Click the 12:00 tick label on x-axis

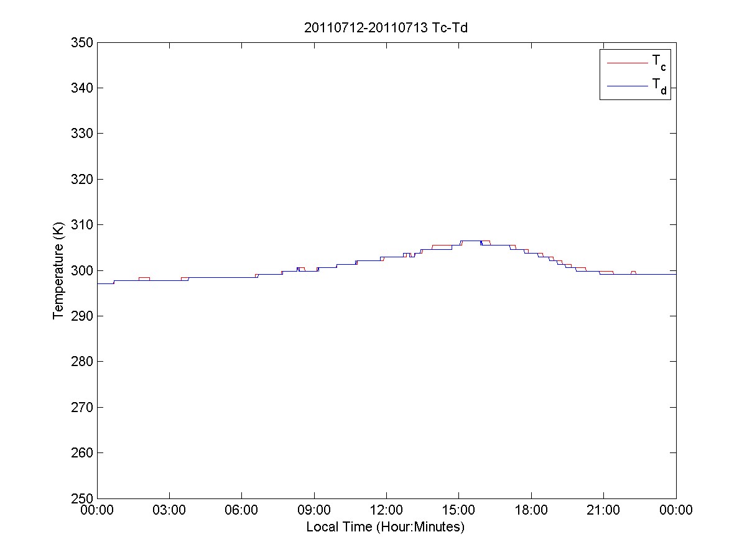pos(386,511)
